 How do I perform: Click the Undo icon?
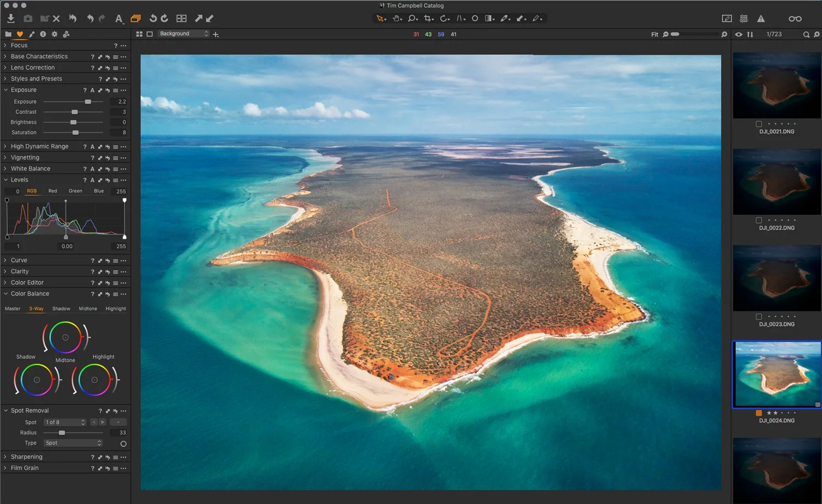[90, 18]
